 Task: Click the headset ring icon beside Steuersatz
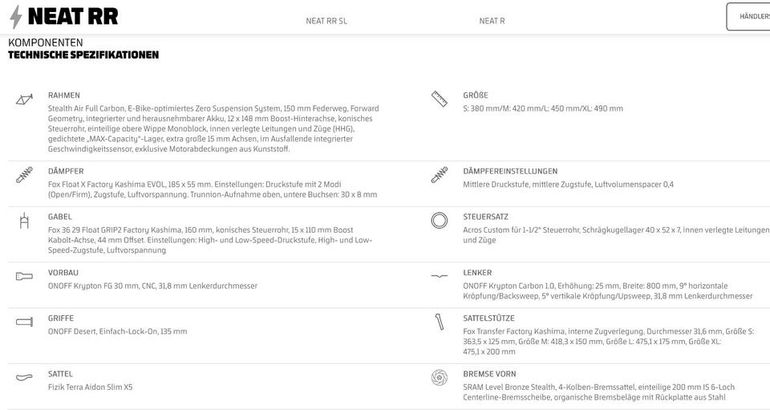point(440,220)
